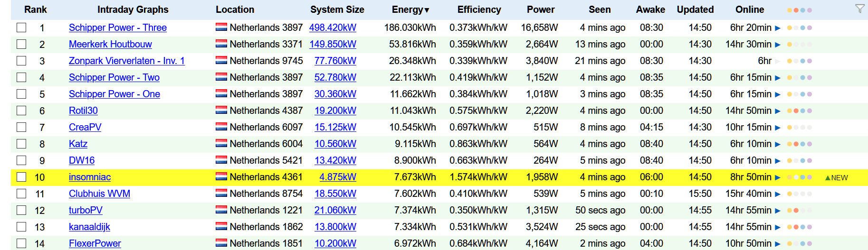Click the blue arrow in Schipper Power - Two row

click(x=778, y=78)
